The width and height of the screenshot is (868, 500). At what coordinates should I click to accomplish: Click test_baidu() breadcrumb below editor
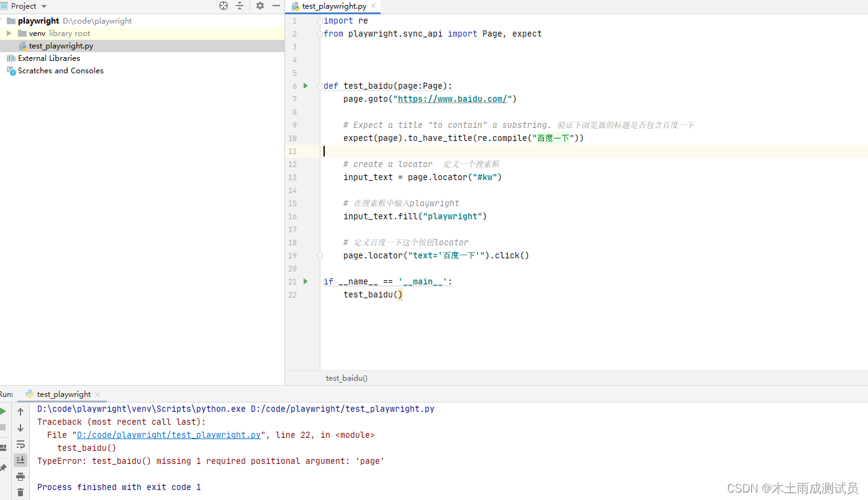346,378
